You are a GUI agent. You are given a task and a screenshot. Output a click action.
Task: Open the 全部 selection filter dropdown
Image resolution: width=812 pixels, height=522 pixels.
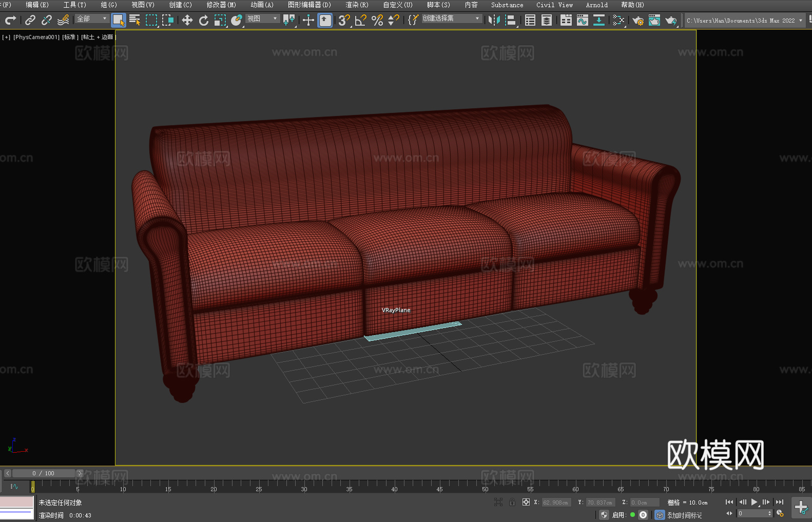pyautogui.click(x=92, y=18)
